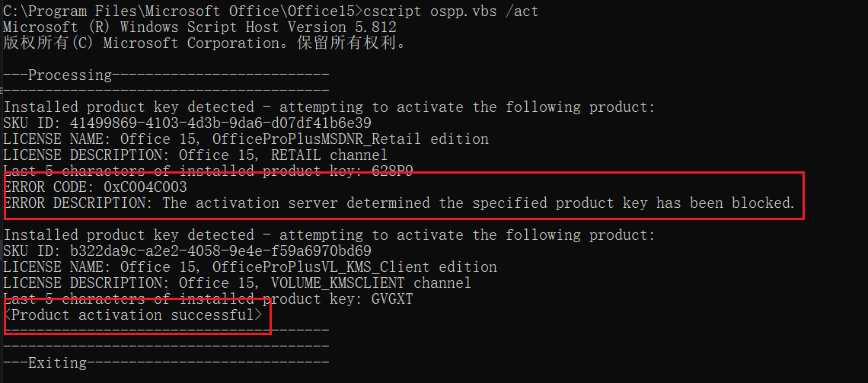Click the second "Installed product key detected" line
868x383 pixels.
click(x=329, y=235)
